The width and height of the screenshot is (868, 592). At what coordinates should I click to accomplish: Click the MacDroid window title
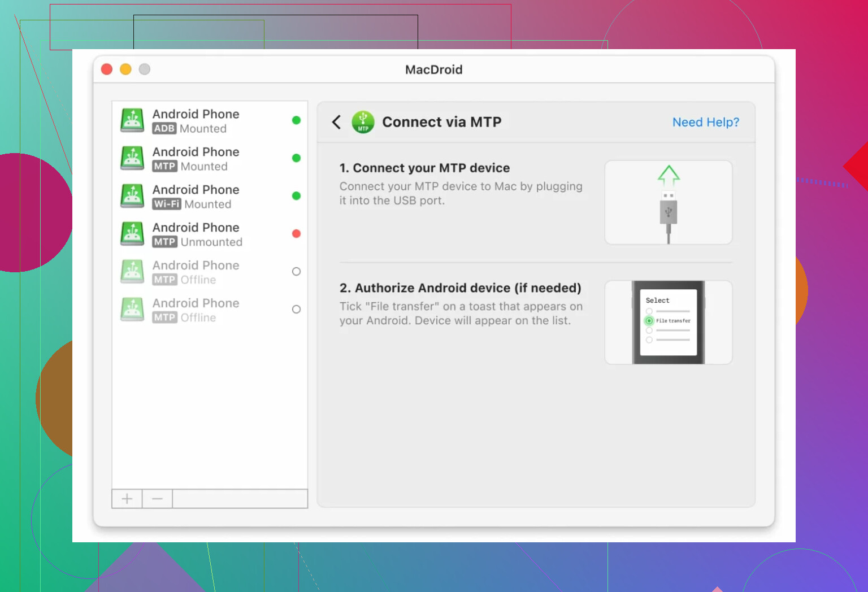[x=434, y=69]
